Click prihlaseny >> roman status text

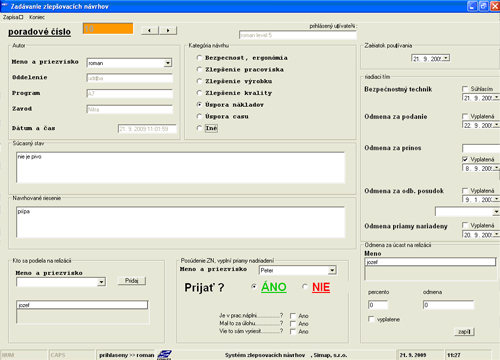pyautogui.click(x=127, y=355)
